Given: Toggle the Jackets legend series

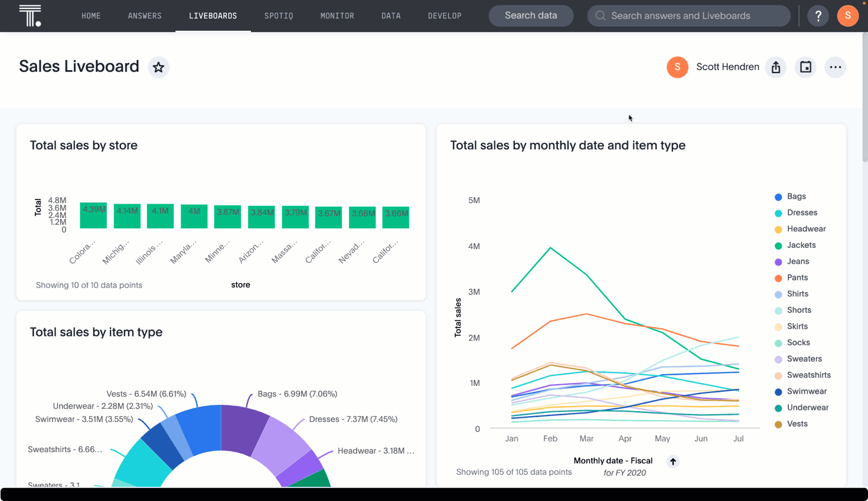Looking at the screenshot, I should 801,245.
